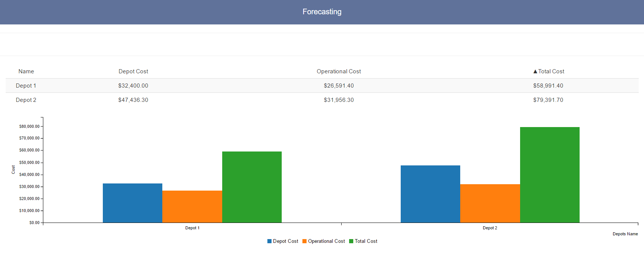Click Depot 1's blue Depot Cost bar
The image size is (644, 253).
133,203
